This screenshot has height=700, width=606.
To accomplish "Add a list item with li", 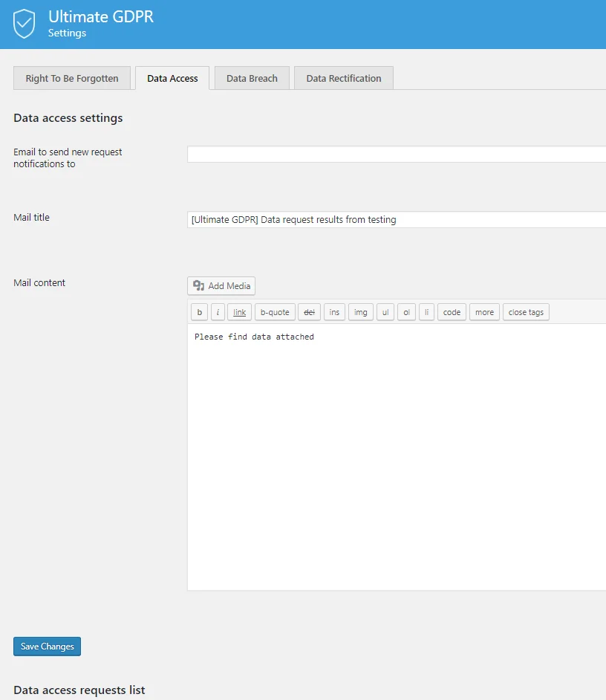I will [426, 312].
